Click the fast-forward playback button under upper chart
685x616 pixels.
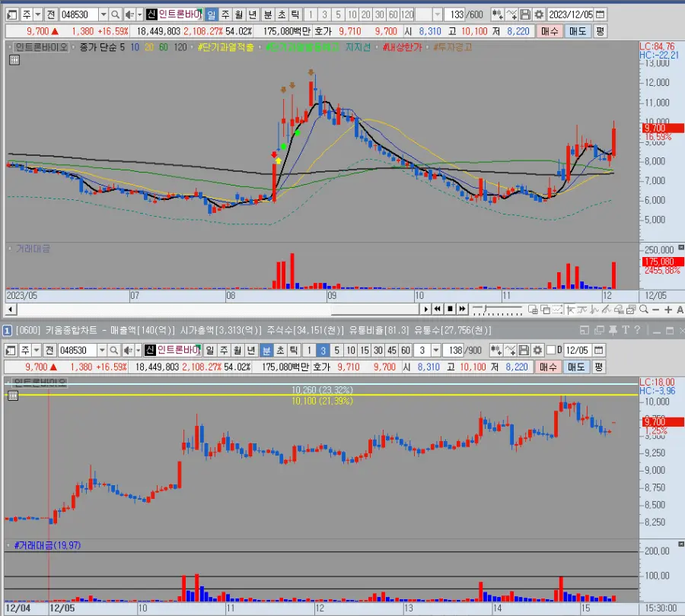coord(462,309)
